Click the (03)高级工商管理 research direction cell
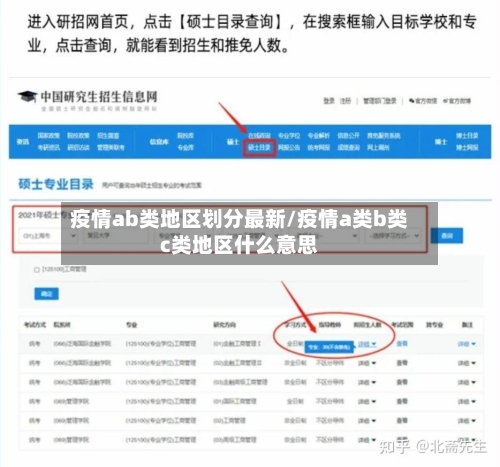 tap(235, 440)
